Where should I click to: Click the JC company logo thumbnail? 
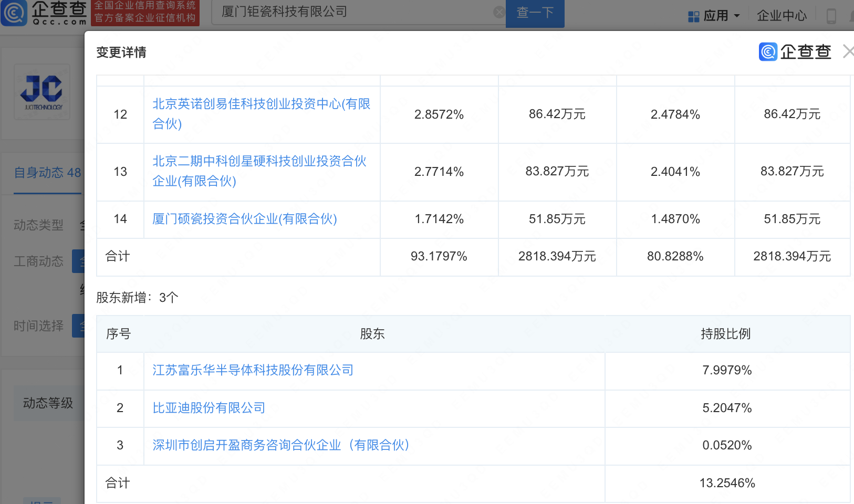(x=42, y=92)
